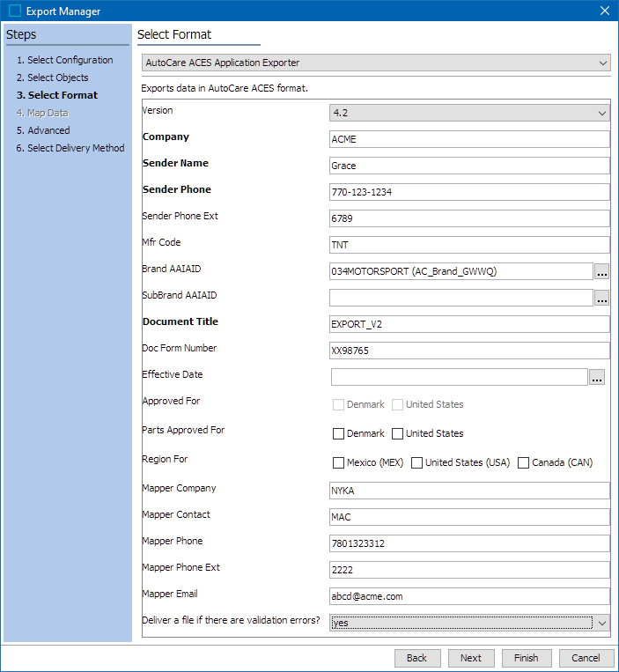
Task: Click the Company field containing ACME
Action: [x=469, y=139]
